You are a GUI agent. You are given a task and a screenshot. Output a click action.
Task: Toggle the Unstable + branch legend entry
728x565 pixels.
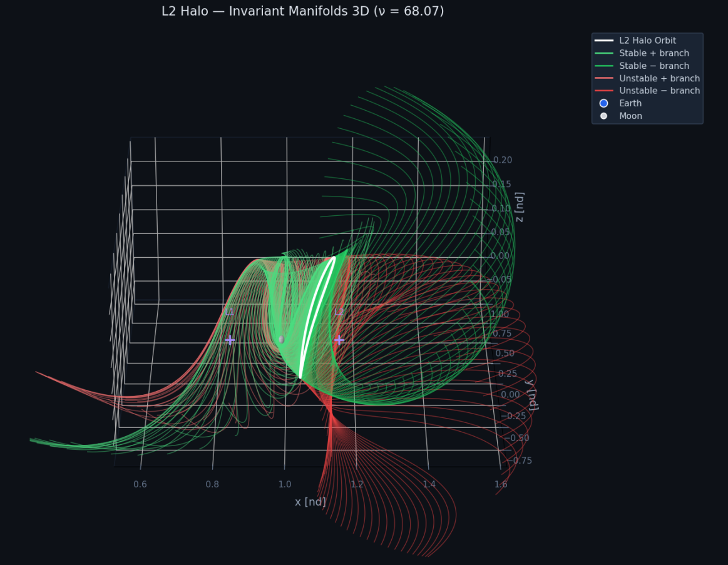click(647, 78)
